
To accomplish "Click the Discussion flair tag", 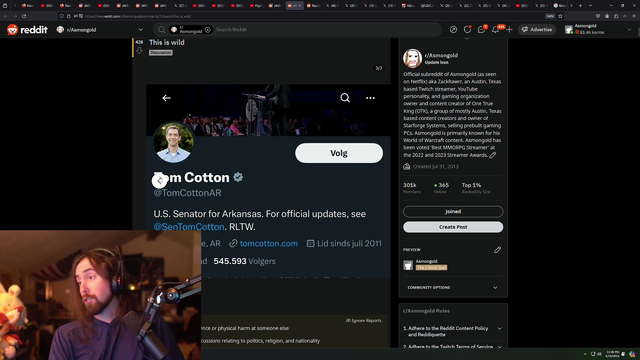I will click(160, 53).
